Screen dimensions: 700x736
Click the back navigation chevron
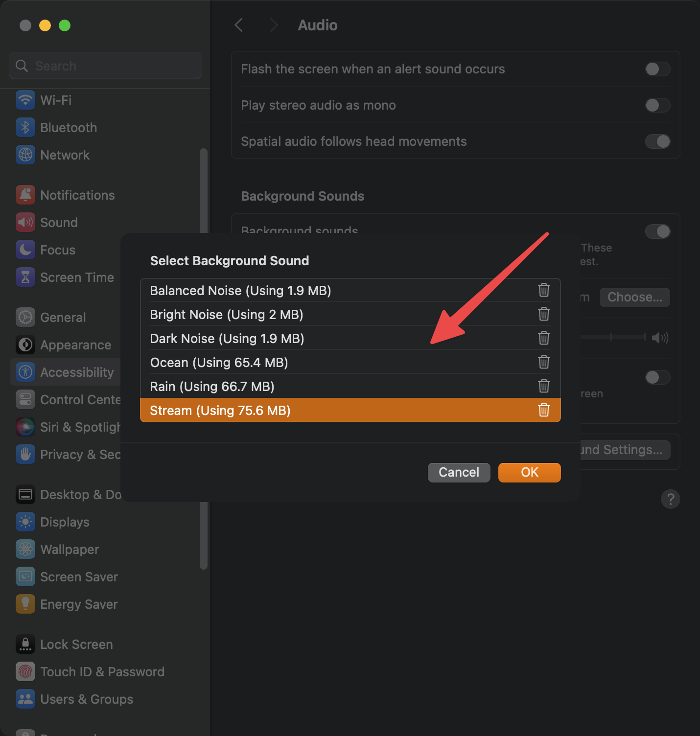tap(238, 25)
